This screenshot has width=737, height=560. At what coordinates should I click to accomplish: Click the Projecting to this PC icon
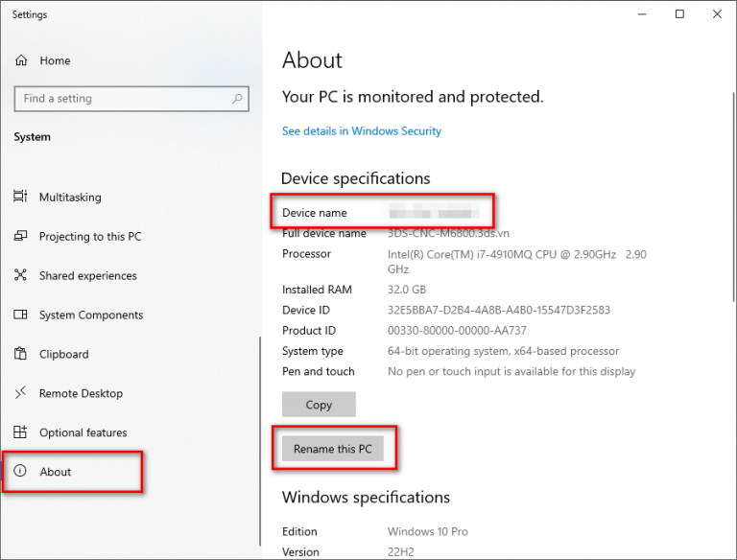[x=20, y=236]
